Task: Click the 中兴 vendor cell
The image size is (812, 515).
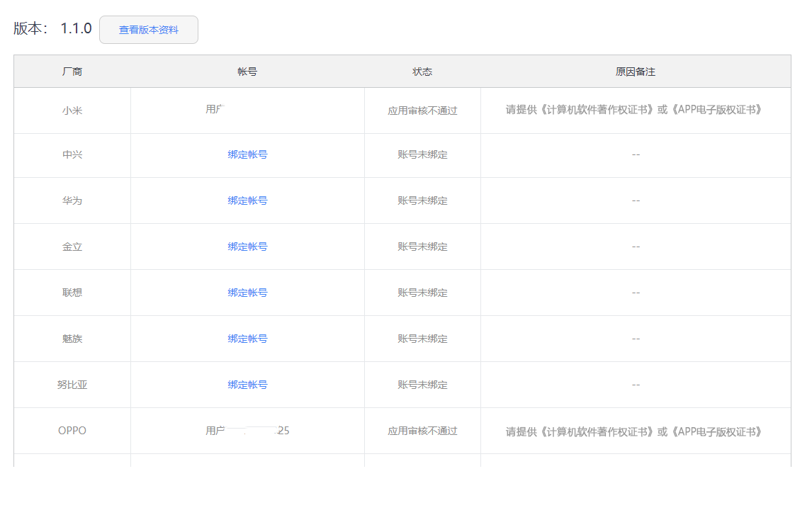Action: (x=72, y=154)
